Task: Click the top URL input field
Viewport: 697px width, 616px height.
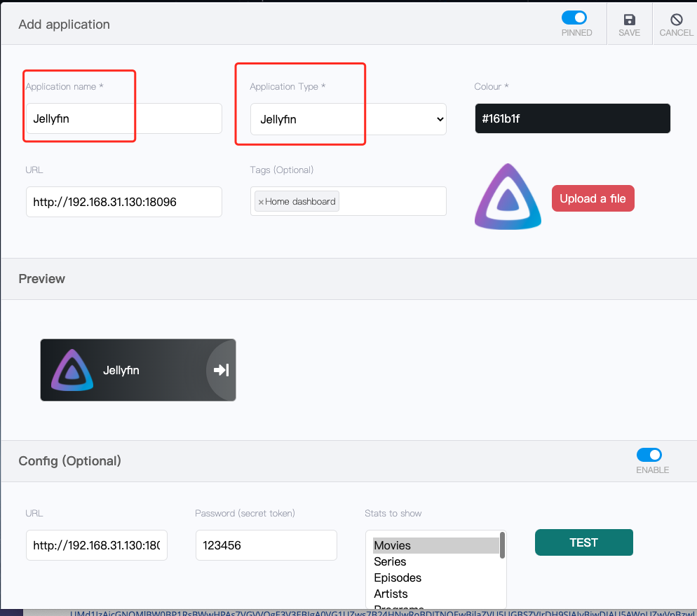Action: tap(124, 202)
